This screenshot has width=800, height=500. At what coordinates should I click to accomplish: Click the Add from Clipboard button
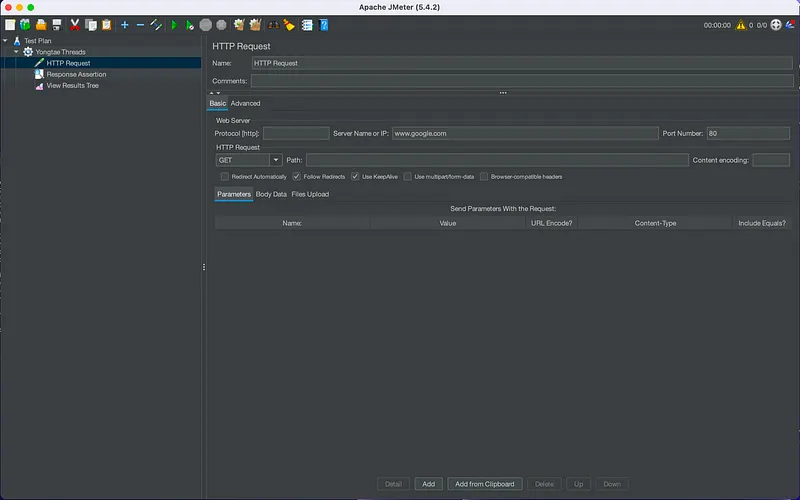coord(484,484)
